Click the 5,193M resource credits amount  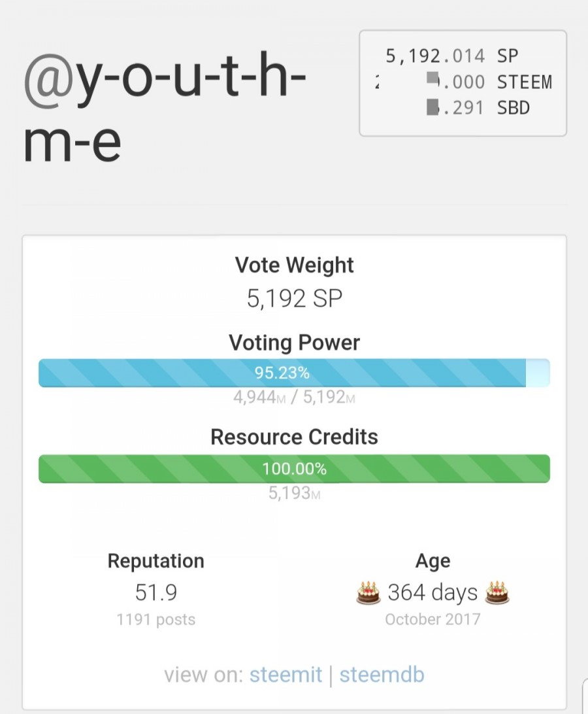click(x=294, y=493)
